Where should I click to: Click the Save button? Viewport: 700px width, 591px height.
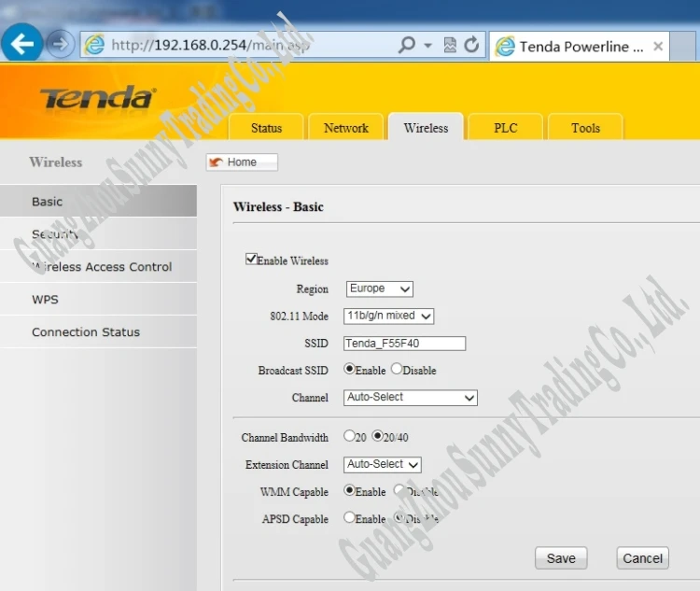561,558
